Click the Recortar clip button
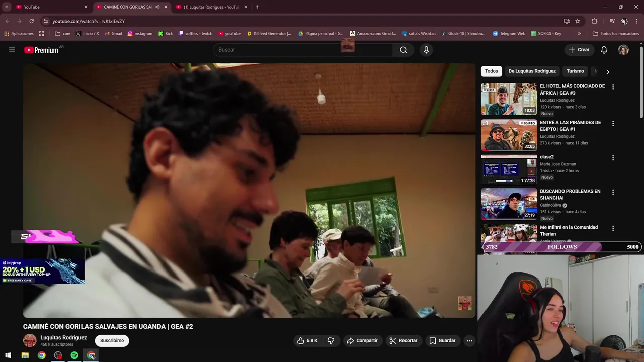Image resolution: width=644 pixels, height=362 pixels. pyautogui.click(x=403, y=340)
